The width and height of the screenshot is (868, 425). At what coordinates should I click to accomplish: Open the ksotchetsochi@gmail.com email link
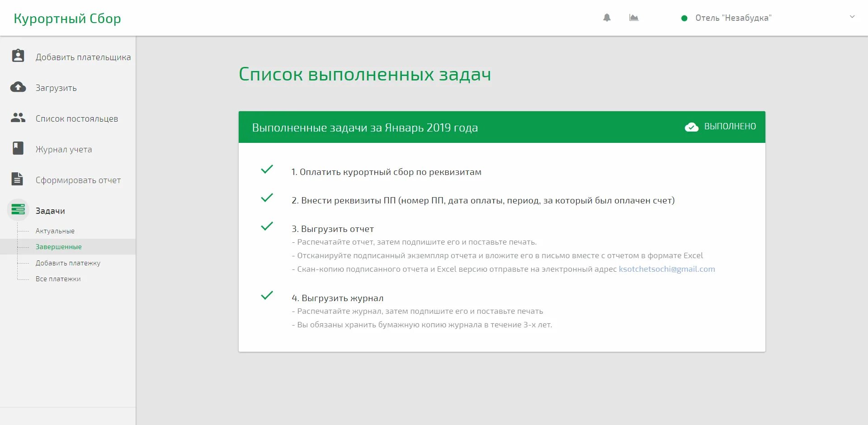tap(667, 269)
